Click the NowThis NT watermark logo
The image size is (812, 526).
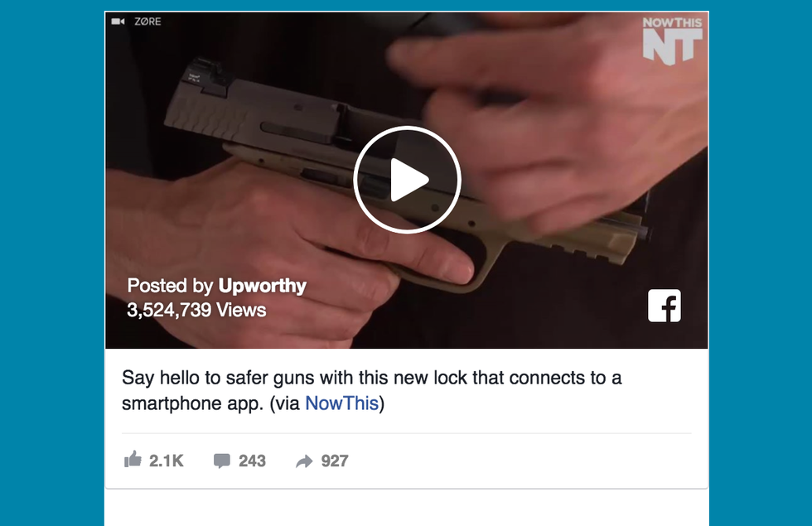point(672,41)
